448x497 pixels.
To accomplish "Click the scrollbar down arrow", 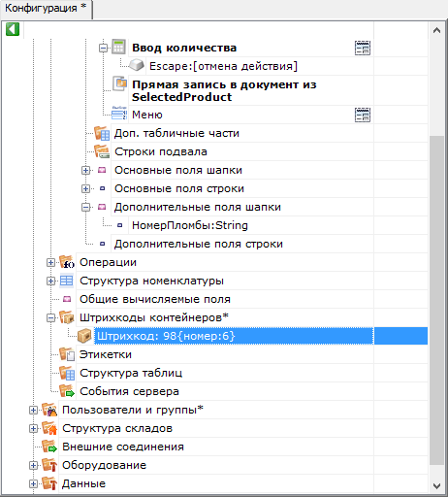I will coord(436,485).
